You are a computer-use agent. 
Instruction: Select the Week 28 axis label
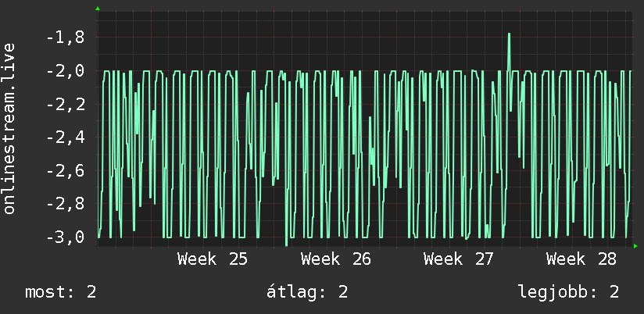pyautogui.click(x=581, y=259)
